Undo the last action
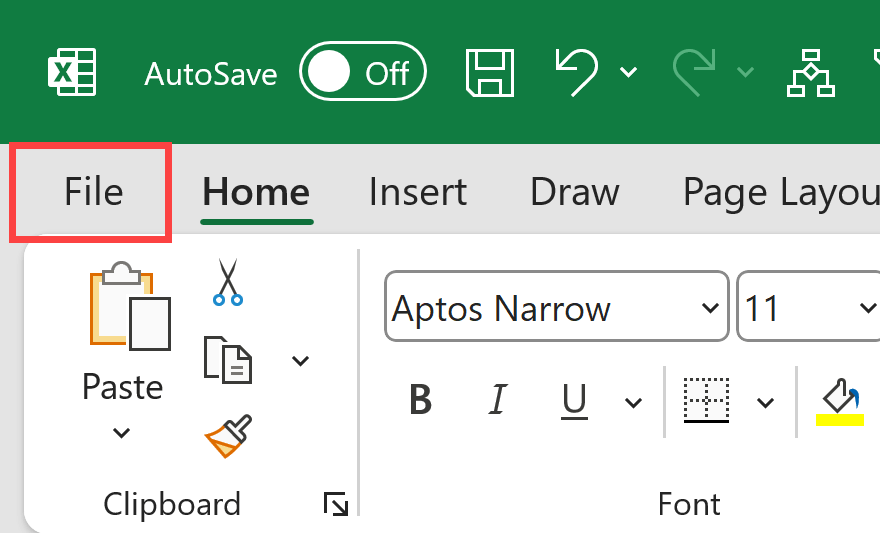This screenshot has height=533, width=880. point(576,72)
